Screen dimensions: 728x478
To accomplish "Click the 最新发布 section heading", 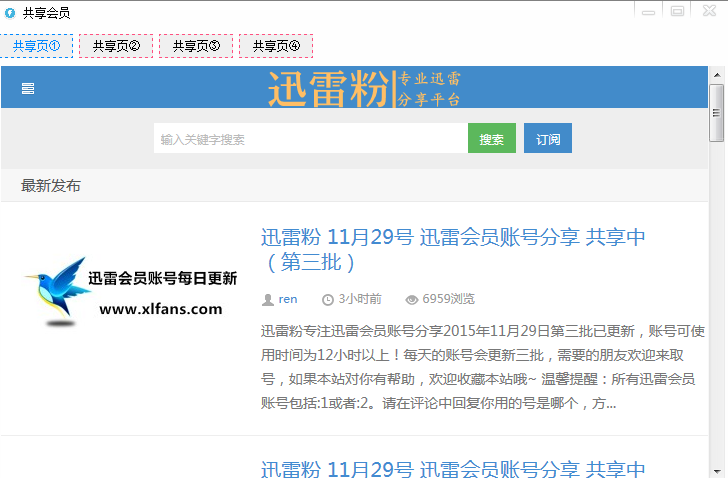I will pos(51,186).
